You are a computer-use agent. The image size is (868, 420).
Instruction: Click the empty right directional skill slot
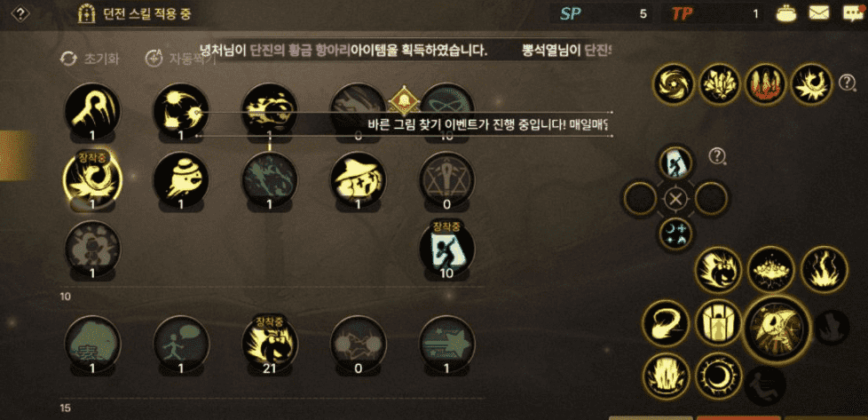(710, 199)
